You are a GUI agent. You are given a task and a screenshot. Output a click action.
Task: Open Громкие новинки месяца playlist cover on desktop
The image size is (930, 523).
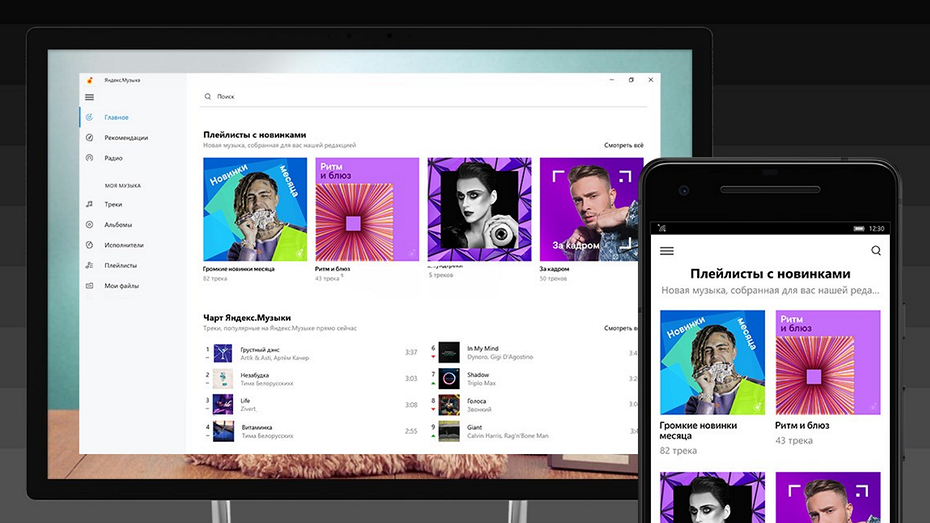coord(255,209)
